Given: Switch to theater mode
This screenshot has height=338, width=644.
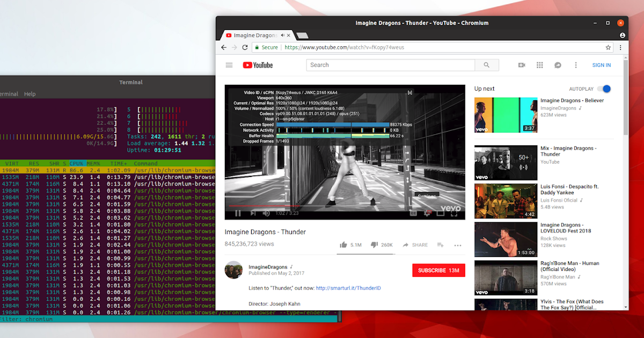Looking at the screenshot, I should (x=441, y=213).
